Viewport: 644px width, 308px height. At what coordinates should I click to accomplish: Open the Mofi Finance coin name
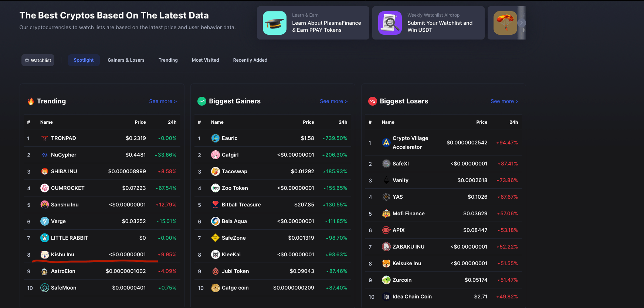(409, 213)
